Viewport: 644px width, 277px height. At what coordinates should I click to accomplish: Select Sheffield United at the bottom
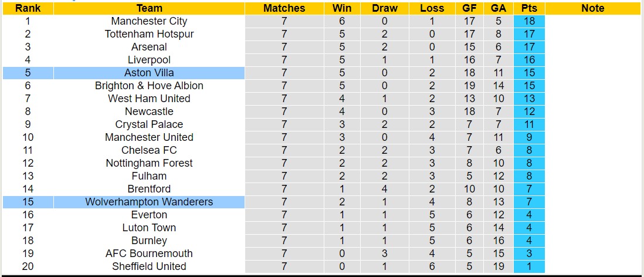pos(149,266)
